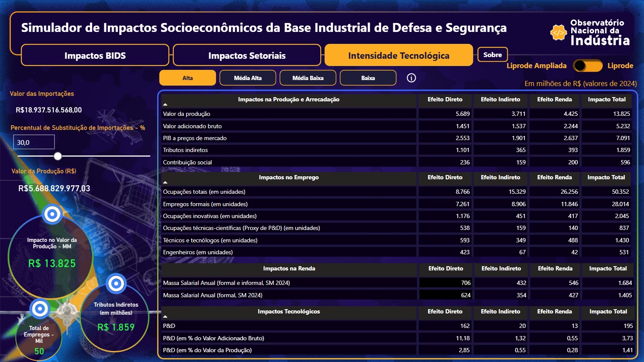Switch to the Impactos BIDS tab

tap(95, 55)
